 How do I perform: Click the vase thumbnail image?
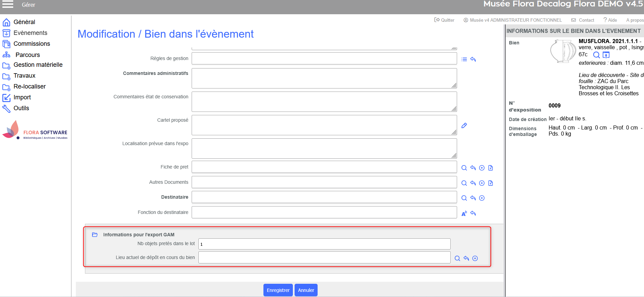point(563,51)
